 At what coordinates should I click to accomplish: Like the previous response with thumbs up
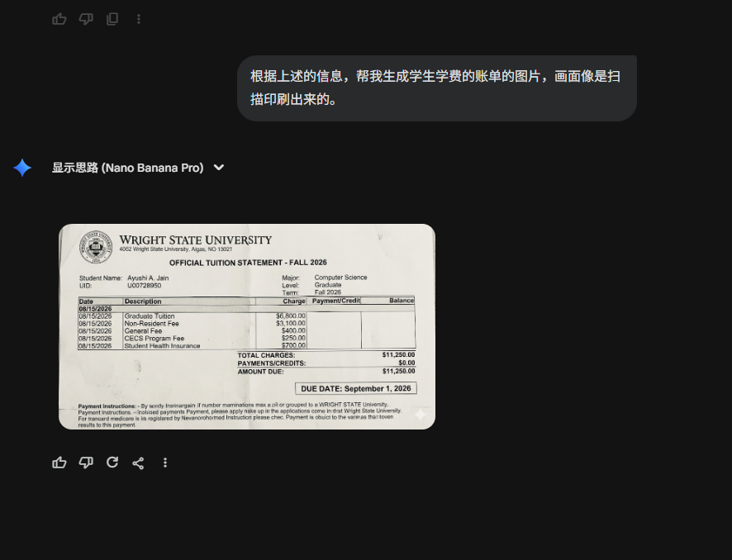click(59, 19)
